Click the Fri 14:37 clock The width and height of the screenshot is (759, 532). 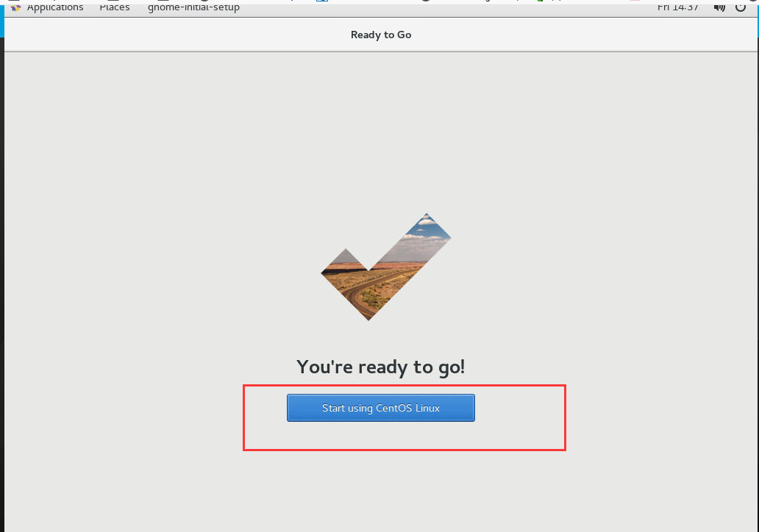point(677,7)
